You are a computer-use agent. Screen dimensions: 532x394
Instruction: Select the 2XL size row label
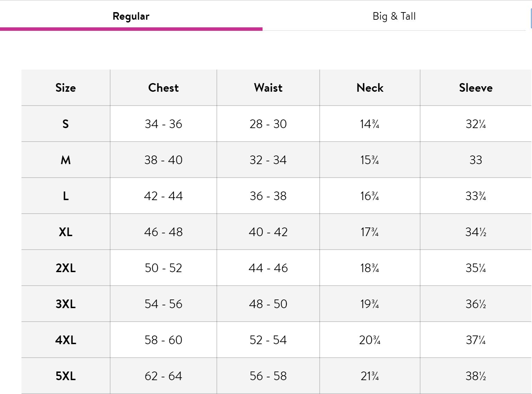(65, 268)
